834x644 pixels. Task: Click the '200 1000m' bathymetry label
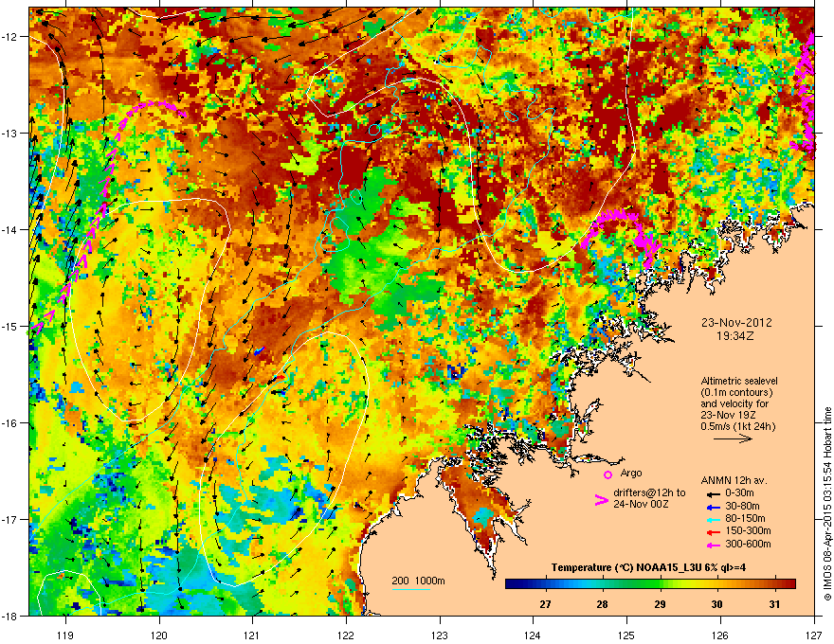pyautogui.click(x=418, y=581)
